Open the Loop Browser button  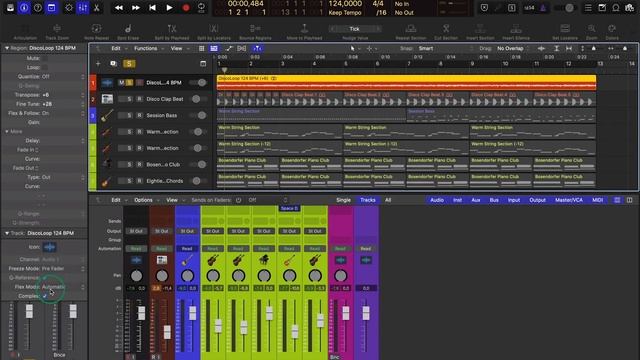click(x=616, y=8)
